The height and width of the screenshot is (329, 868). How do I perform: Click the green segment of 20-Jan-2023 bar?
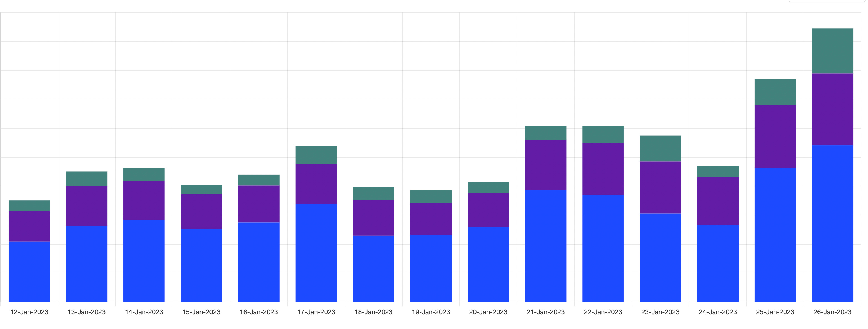point(488,188)
